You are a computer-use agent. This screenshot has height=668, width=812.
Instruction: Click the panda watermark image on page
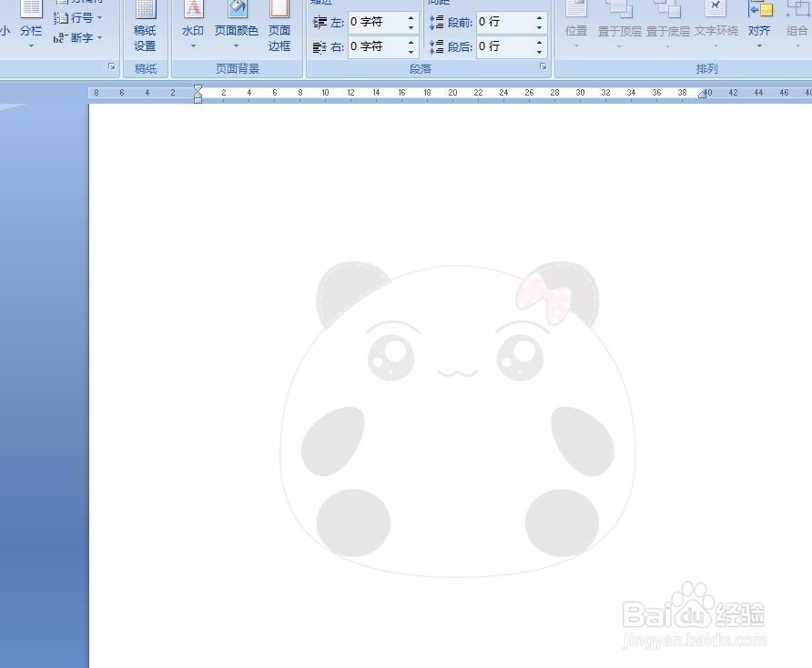458,419
